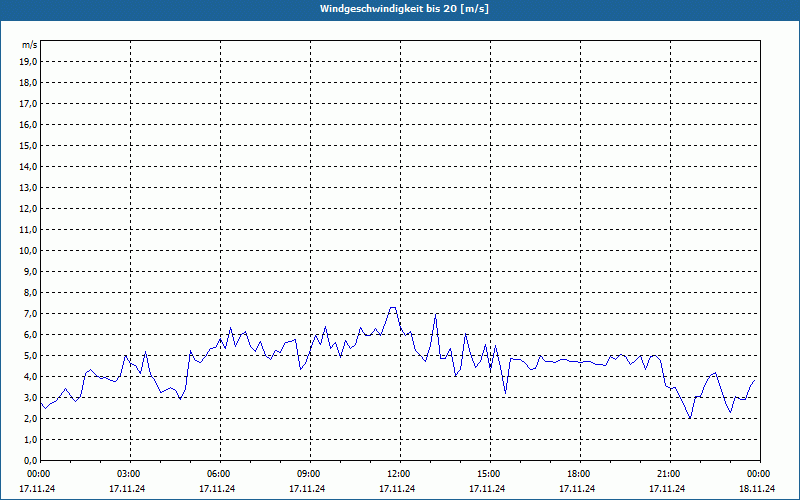Viewport: 800px width, 500px height.
Task: Select the 15,0 y-axis label
Action: [x=29, y=145]
